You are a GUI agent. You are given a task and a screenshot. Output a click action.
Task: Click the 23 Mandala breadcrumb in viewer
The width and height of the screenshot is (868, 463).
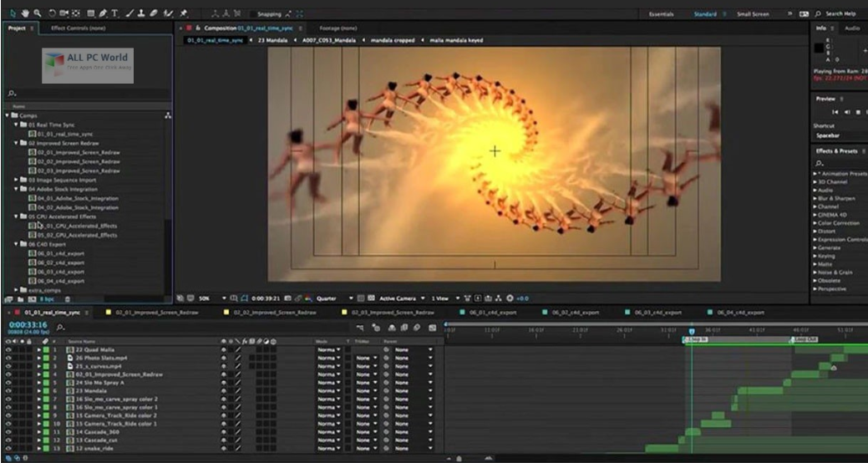pyautogui.click(x=272, y=40)
